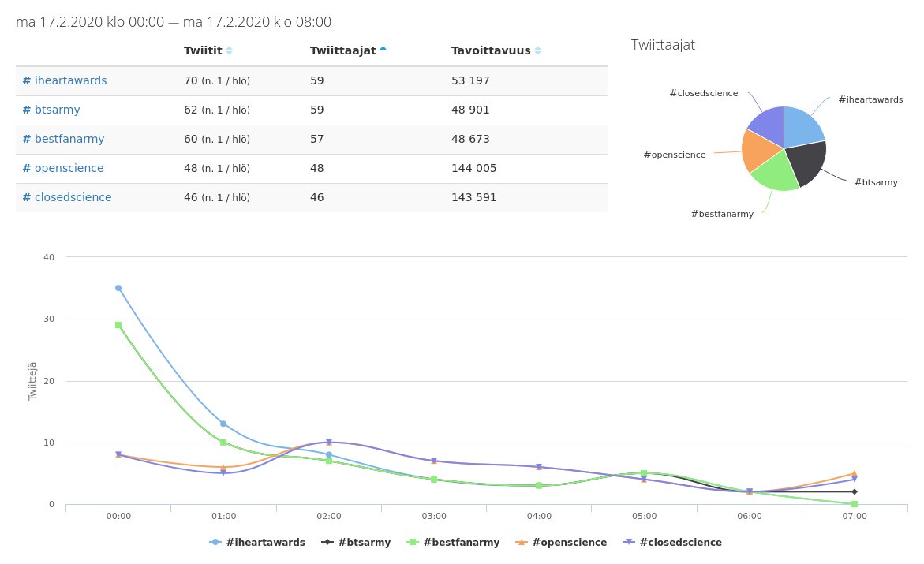The image size is (924, 564).
Task: Click #iheartawards data point at 01:00
Action: 223,424
